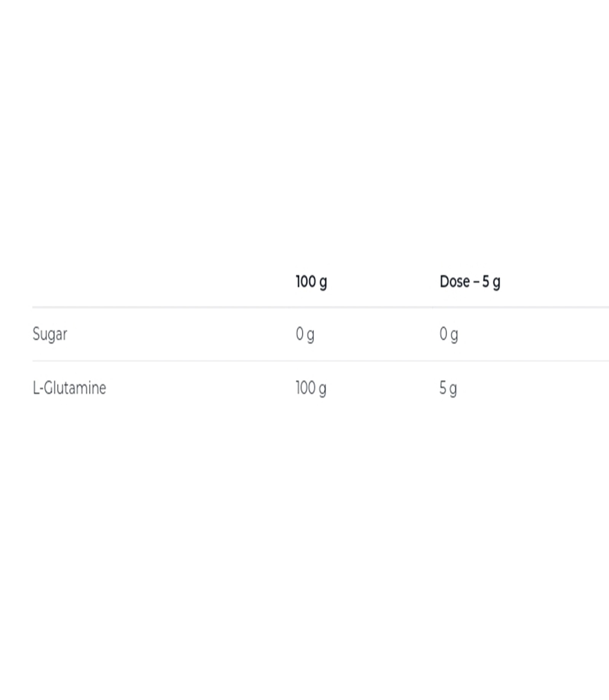Image resolution: width=609 pixels, height=700 pixels.
Task: Click Sugar's value in the 100 g column
Action: [x=305, y=334]
